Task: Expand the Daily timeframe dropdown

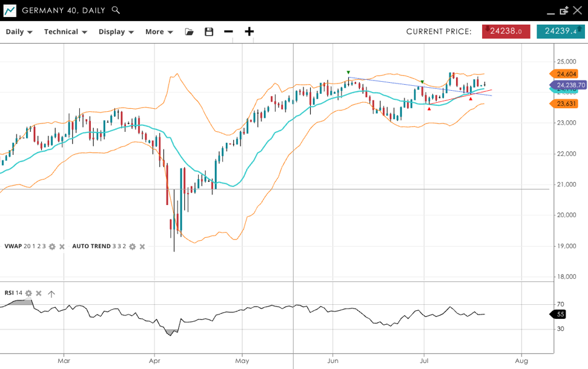Action: coord(19,31)
